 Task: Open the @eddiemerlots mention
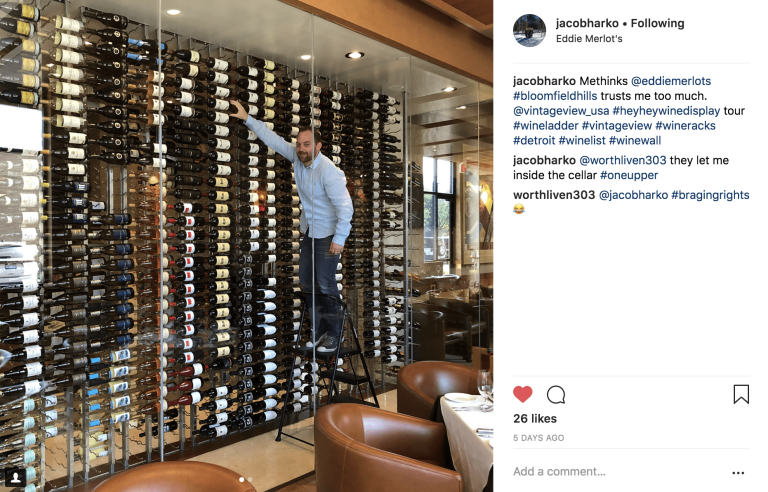(671, 81)
